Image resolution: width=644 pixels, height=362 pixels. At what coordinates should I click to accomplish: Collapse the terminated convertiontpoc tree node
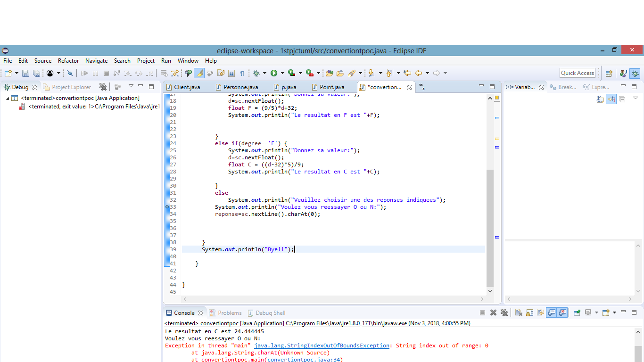[x=8, y=99]
